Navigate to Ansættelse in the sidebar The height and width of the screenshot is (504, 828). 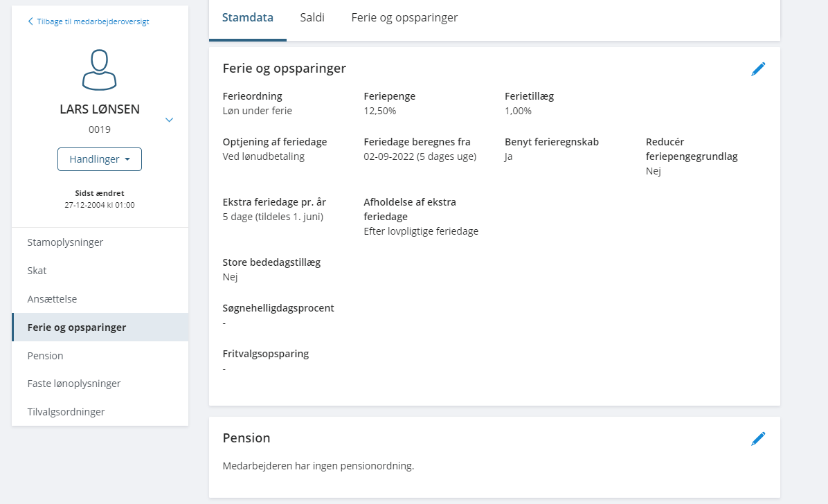point(52,299)
